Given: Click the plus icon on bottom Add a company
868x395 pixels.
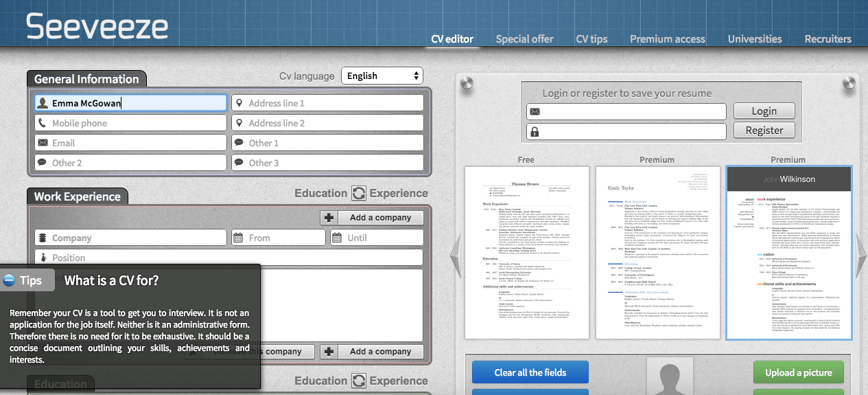Looking at the screenshot, I should (x=329, y=351).
